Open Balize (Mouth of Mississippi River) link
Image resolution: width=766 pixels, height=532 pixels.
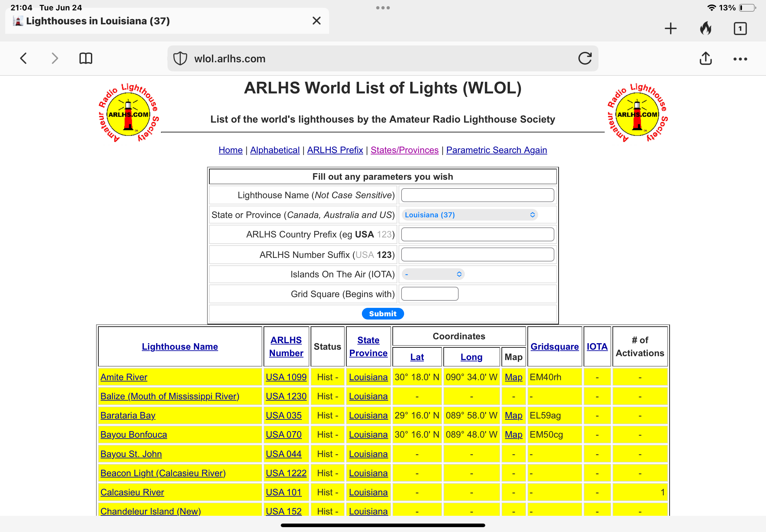170,396
